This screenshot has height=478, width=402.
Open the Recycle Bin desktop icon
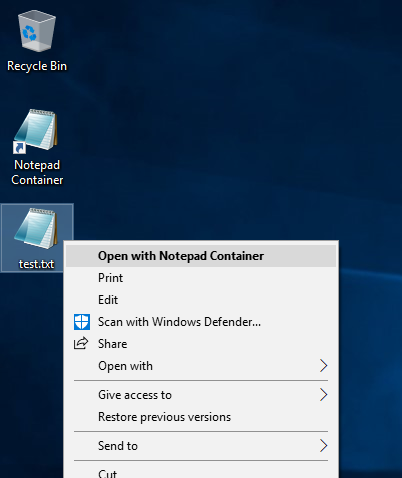(x=37, y=31)
